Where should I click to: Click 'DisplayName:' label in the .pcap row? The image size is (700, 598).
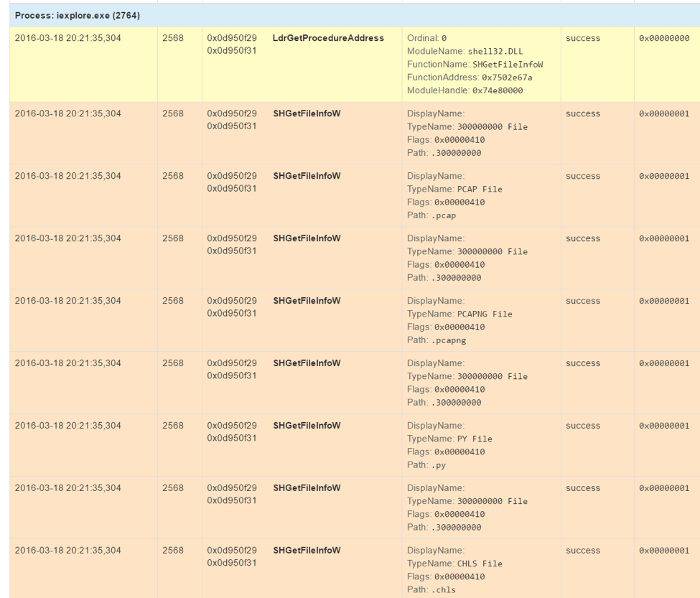(x=436, y=176)
